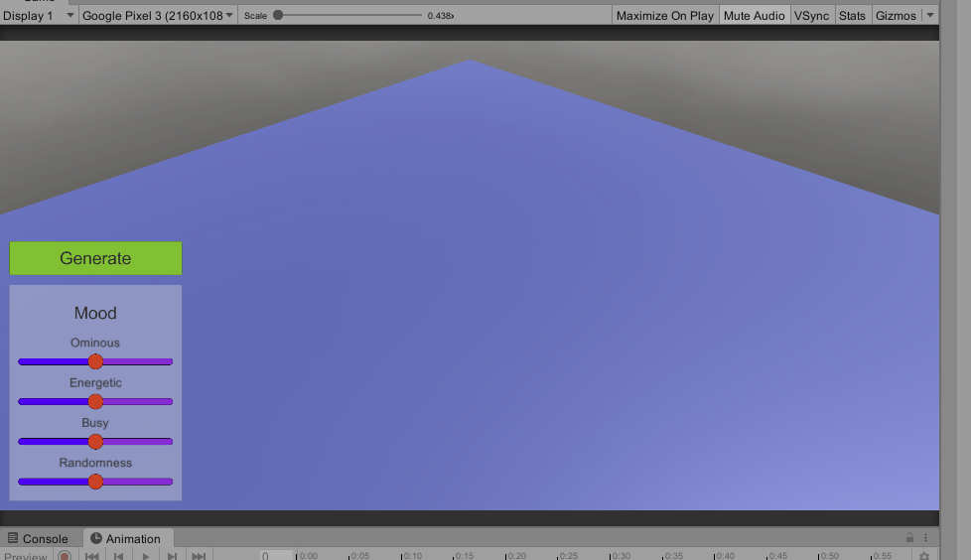Switch to the Console tab
Screen dimensions: 971x560
pos(39,538)
